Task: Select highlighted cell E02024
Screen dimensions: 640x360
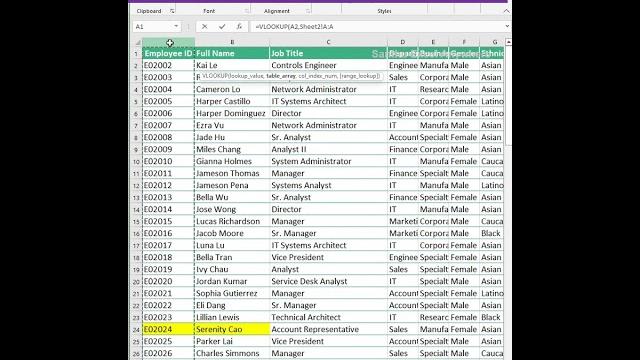Action: [x=168, y=329]
